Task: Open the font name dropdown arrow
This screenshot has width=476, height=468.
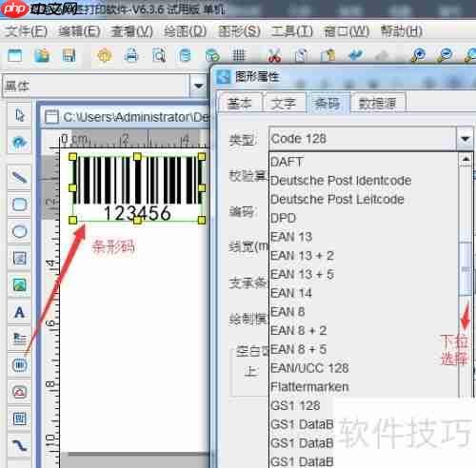Action: [x=198, y=86]
